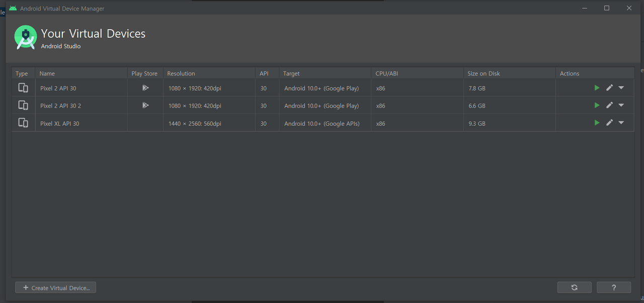Edit the Pixel 2 API 30 device
The height and width of the screenshot is (303, 644).
coord(609,88)
